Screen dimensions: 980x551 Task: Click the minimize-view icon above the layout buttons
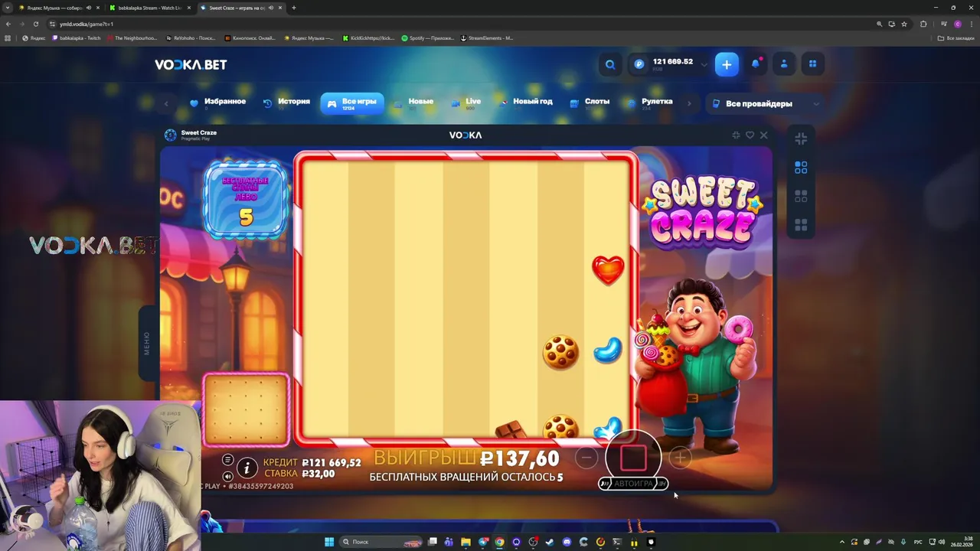(x=801, y=139)
